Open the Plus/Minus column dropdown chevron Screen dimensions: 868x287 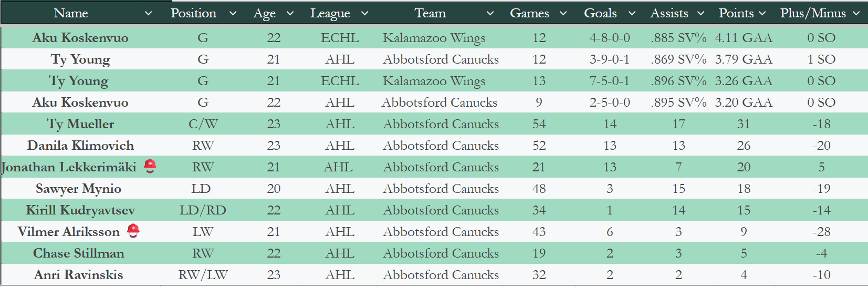click(856, 14)
